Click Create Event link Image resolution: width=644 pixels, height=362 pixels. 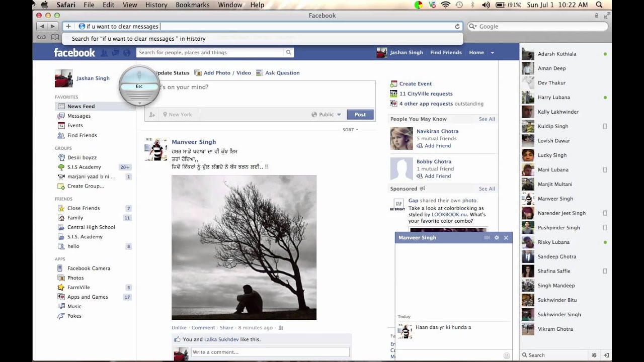pyautogui.click(x=416, y=84)
